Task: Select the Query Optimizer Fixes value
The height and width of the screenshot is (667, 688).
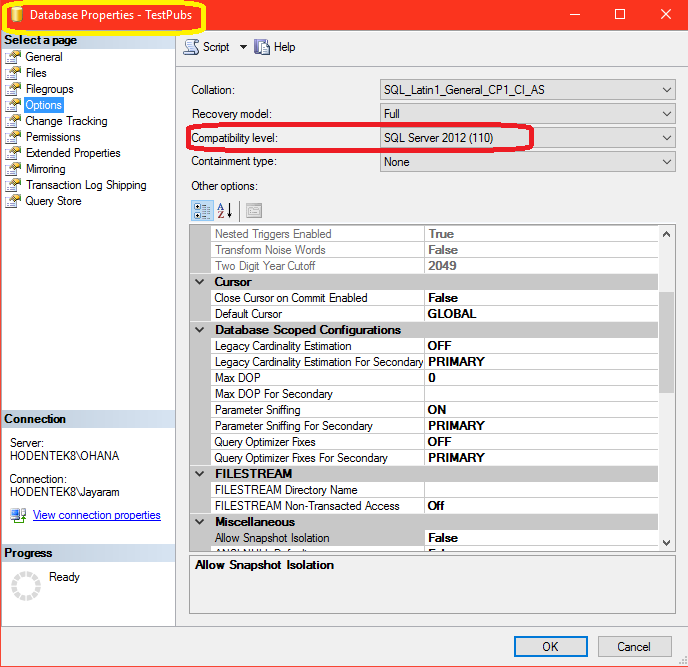Action: click(541, 442)
